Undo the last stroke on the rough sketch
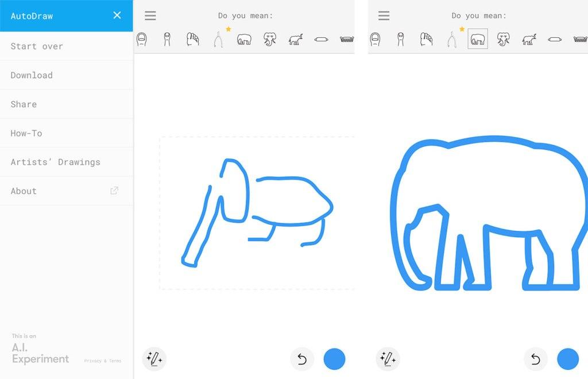The image size is (588, 379). tap(302, 359)
